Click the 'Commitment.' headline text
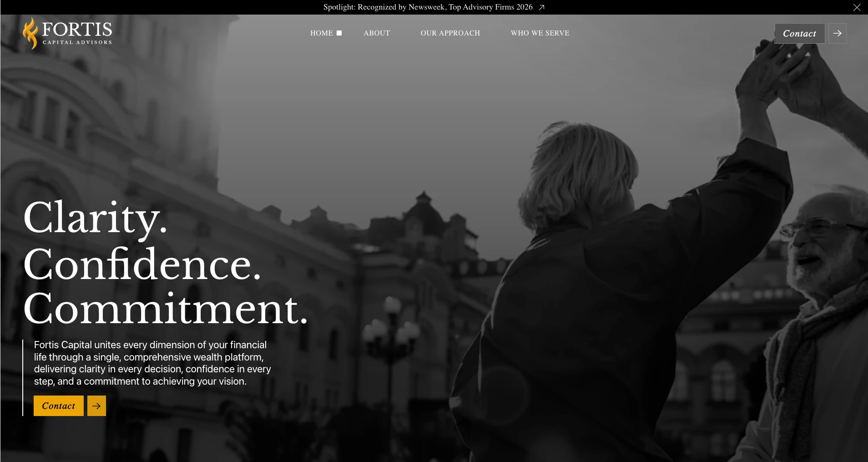Image resolution: width=868 pixels, height=462 pixels. coord(166,309)
